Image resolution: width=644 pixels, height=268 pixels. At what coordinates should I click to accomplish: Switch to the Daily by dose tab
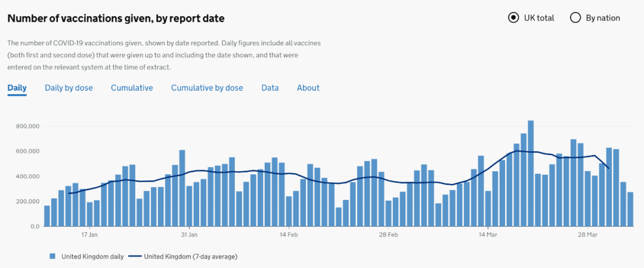pos(69,88)
